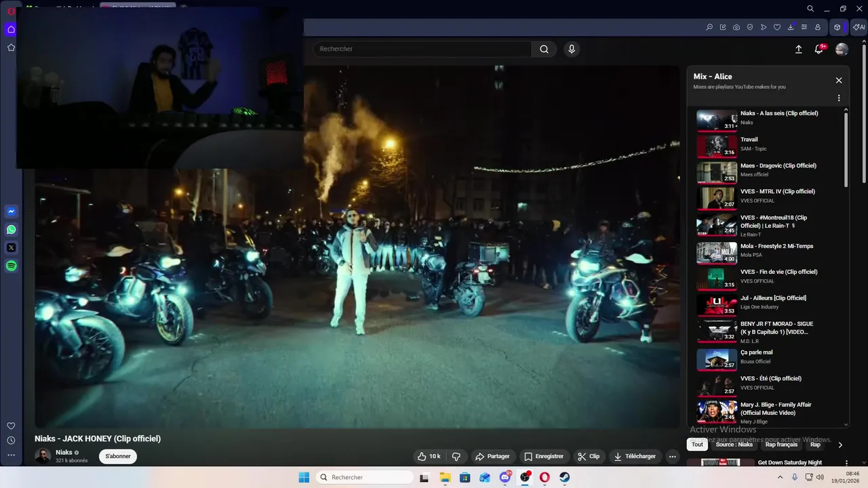Click the send arrow icon in the address bar
868x488 pixels.
pos(764,27)
